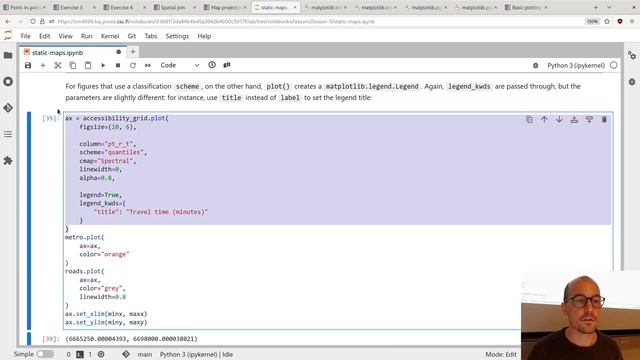Open property inspector gears in right sidebar

pos(632,56)
